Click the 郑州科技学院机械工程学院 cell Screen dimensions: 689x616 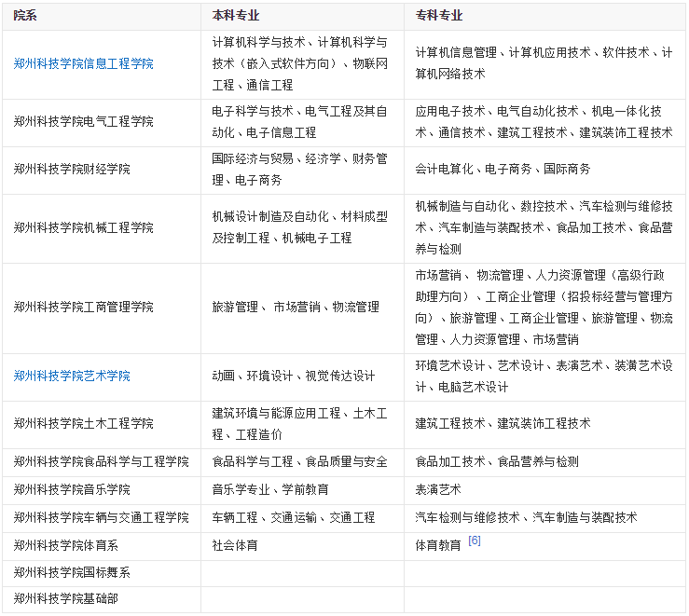(102, 228)
